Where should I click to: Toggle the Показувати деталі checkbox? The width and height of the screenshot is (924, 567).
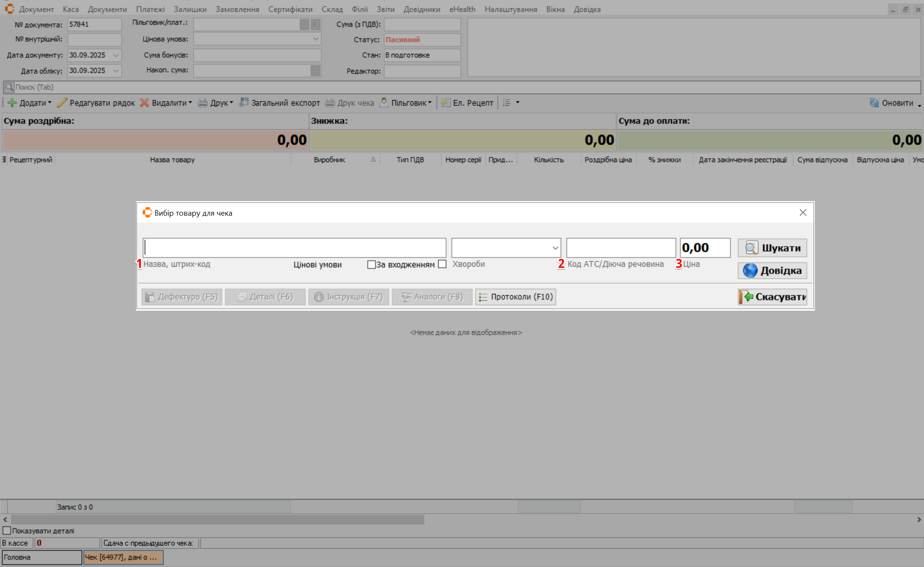point(7,531)
